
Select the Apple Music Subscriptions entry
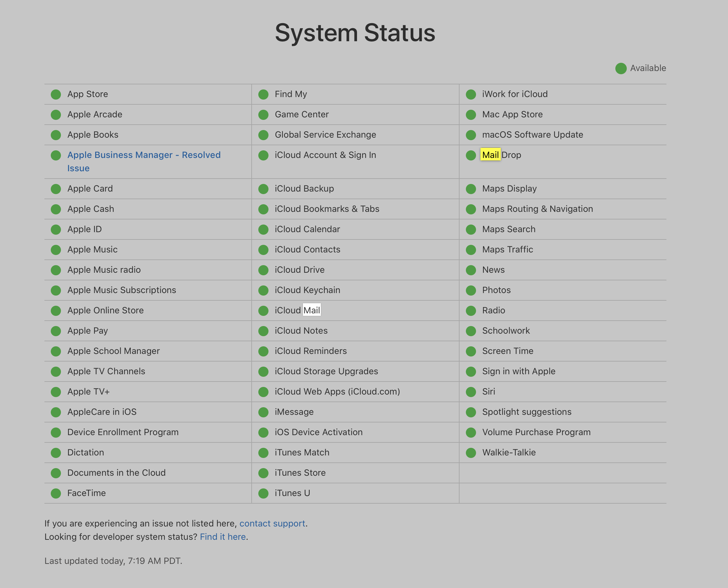[122, 290]
